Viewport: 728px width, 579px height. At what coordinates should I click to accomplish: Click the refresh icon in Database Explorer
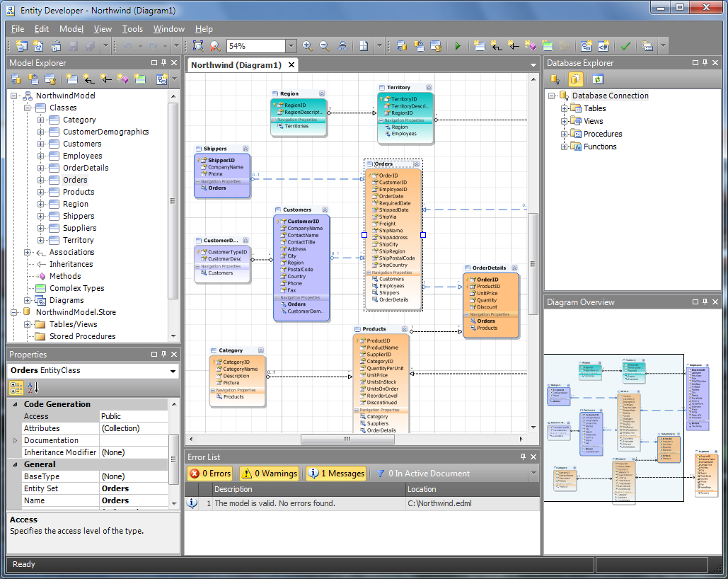(598, 79)
